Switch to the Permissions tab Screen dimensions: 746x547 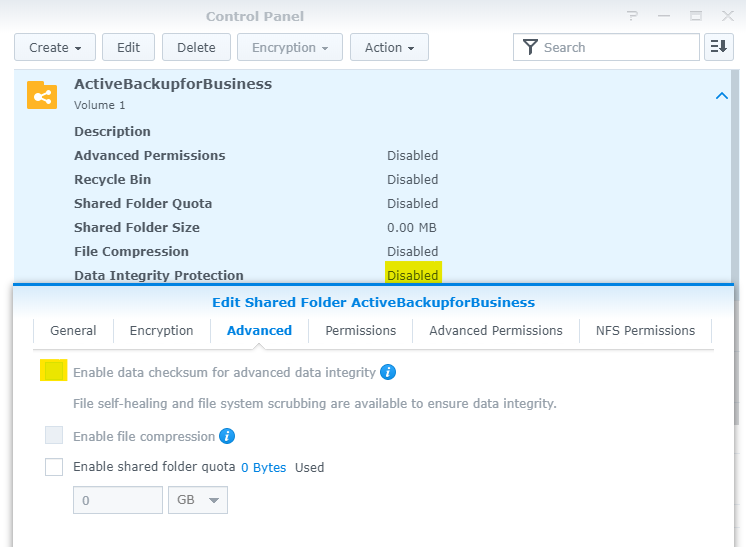(361, 331)
